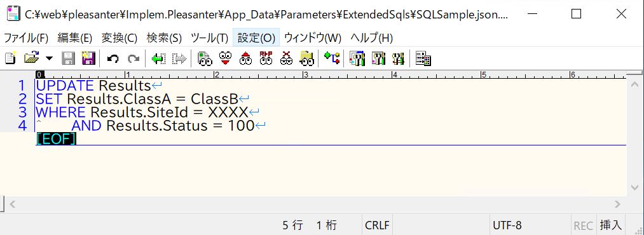Image resolution: width=644 pixels, height=235 pixels.
Task: Toggle the 挿入 insert mode indicator
Action: pyautogui.click(x=611, y=225)
